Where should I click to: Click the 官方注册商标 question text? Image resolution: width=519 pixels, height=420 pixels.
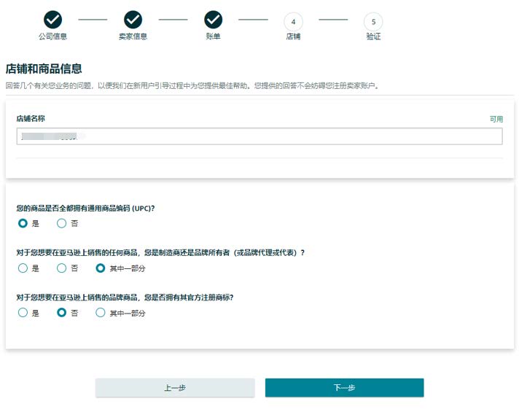point(125,297)
